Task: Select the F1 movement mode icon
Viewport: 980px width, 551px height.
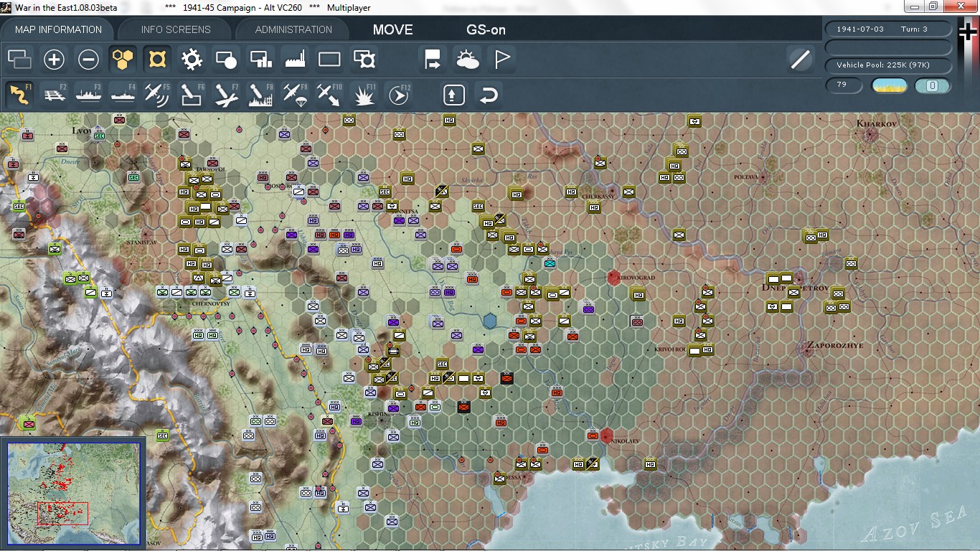Action: click(x=18, y=93)
